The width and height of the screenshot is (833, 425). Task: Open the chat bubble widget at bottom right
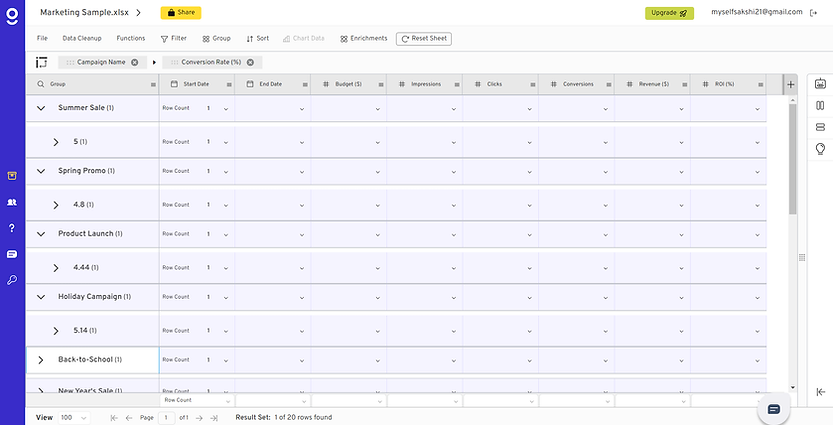click(773, 409)
